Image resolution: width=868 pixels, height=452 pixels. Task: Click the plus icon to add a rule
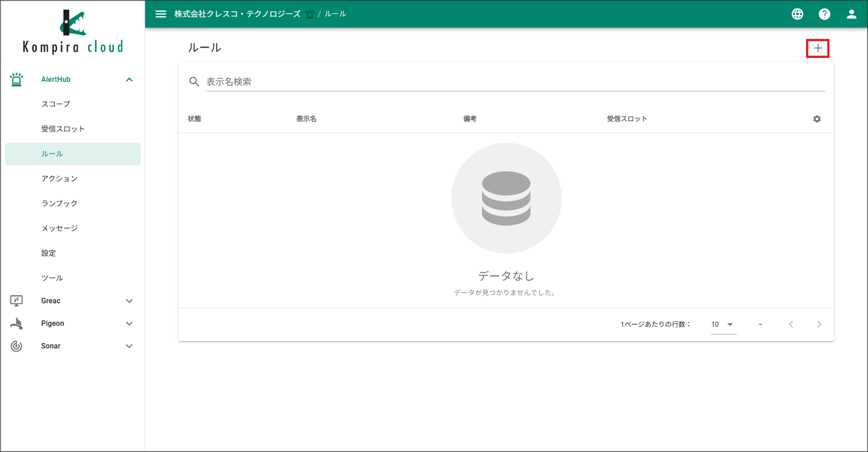pyautogui.click(x=818, y=48)
